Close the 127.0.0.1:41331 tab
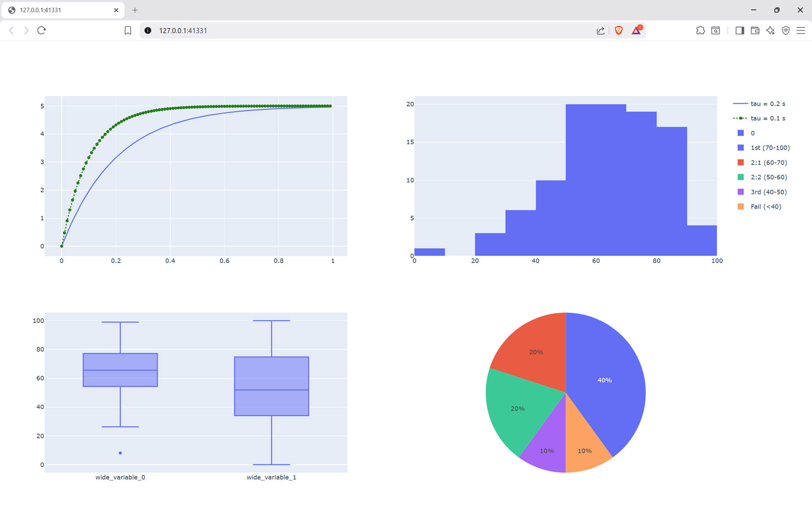The width and height of the screenshot is (812, 517). (116, 10)
